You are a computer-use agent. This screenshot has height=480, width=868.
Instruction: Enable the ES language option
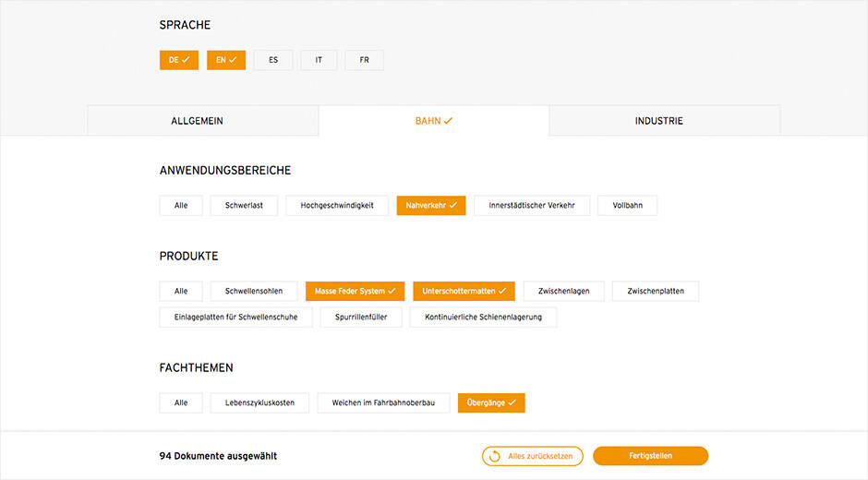273,60
